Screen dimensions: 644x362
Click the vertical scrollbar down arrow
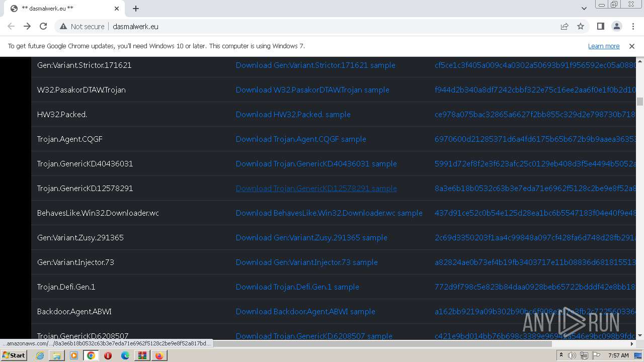pos(640,335)
